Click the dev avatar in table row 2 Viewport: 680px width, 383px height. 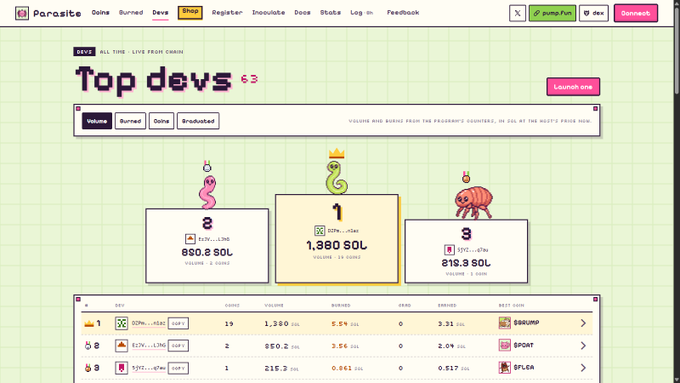(121, 346)
